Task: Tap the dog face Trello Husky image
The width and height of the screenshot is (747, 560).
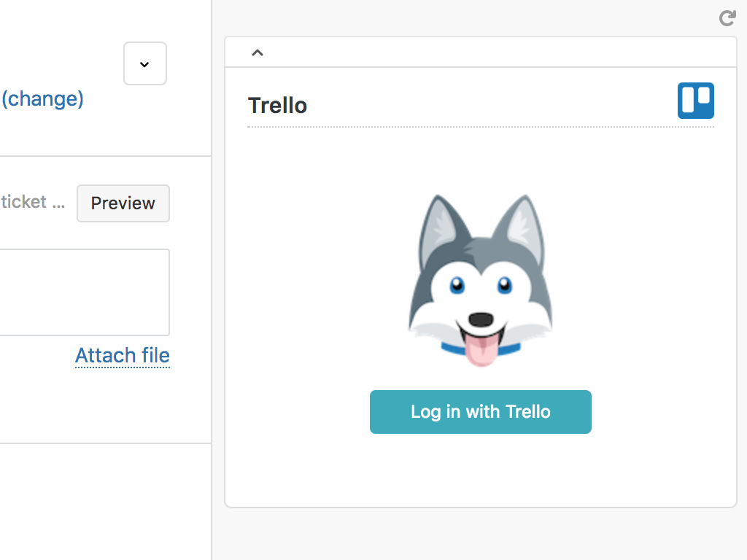Action: (480, 281)
